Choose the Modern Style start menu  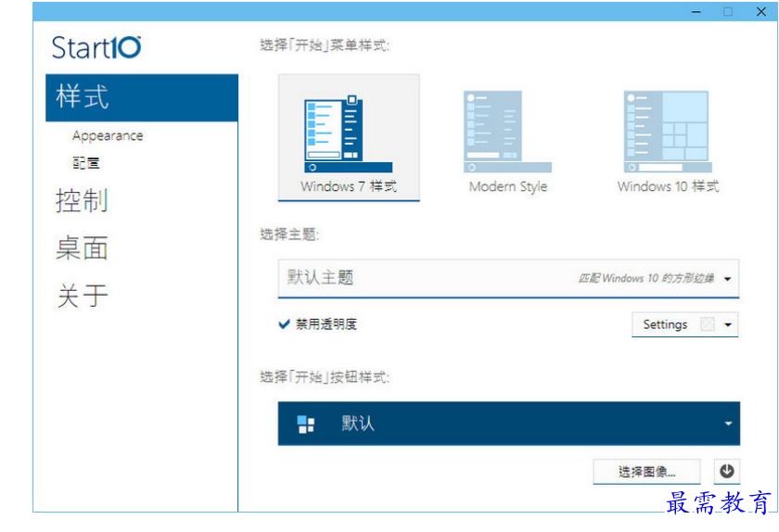tap(508, 142)
